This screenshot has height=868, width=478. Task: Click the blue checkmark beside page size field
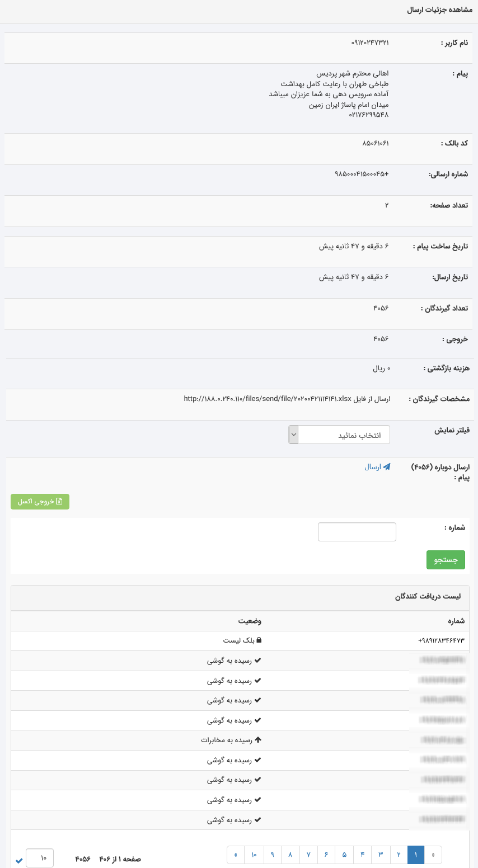[20, 860]
